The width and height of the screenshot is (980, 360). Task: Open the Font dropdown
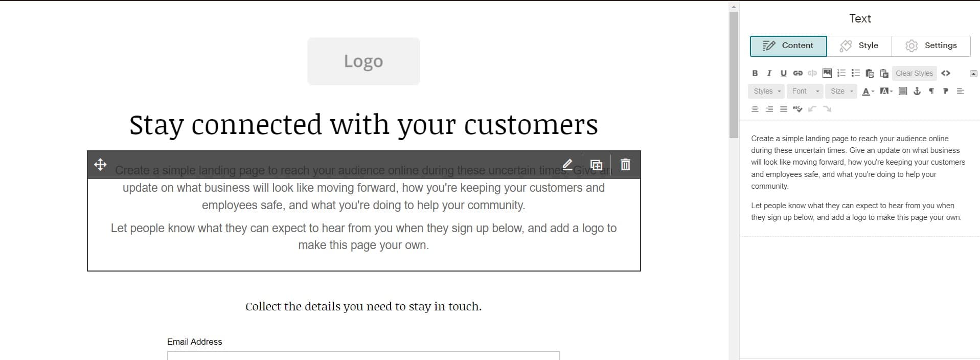(x=805, y=91)
